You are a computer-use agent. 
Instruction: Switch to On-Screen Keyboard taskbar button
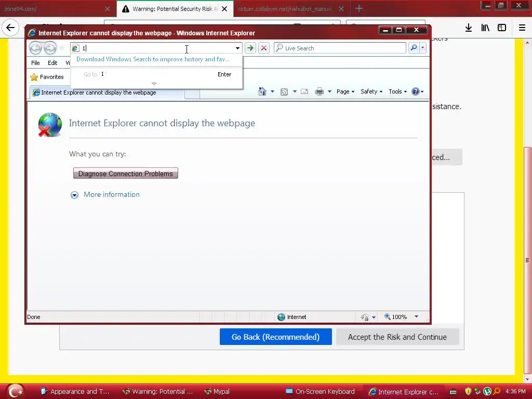pos(320,392)
